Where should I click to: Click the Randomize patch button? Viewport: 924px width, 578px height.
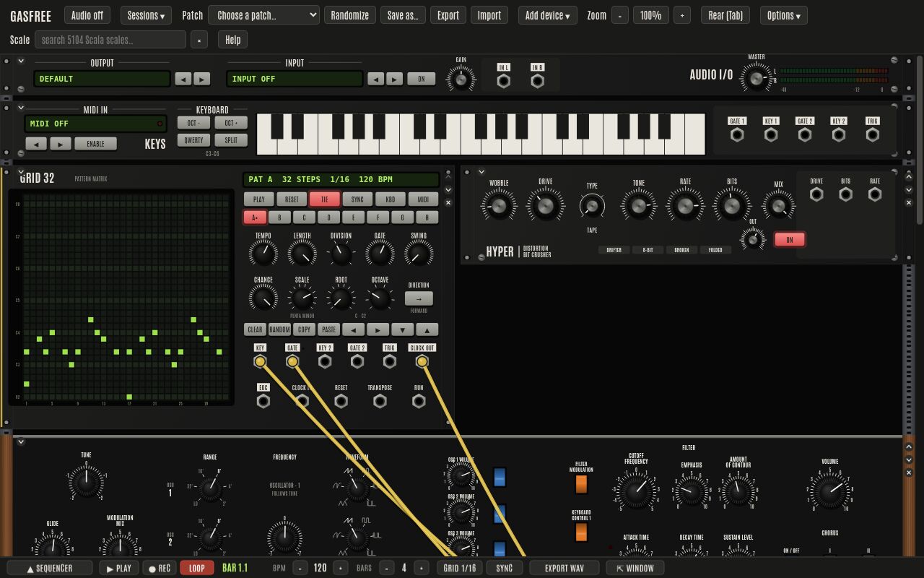tap(349, 15)
